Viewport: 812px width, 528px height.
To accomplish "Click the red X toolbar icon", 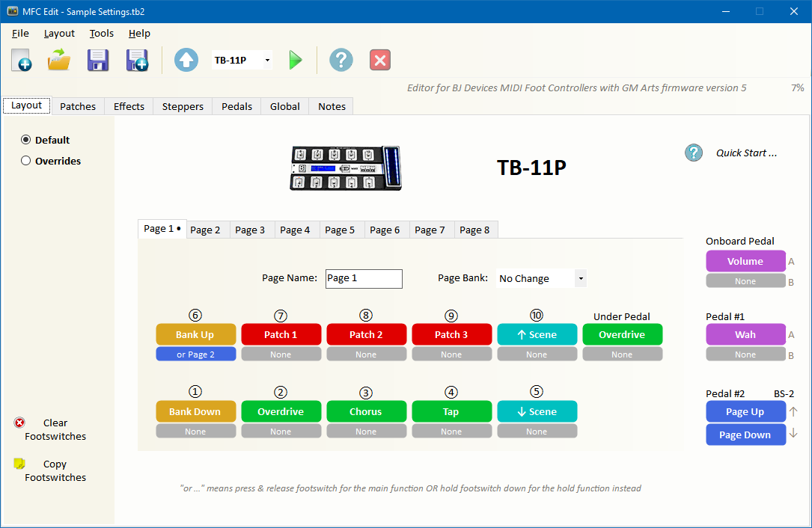I will click(x=380, y=60).
